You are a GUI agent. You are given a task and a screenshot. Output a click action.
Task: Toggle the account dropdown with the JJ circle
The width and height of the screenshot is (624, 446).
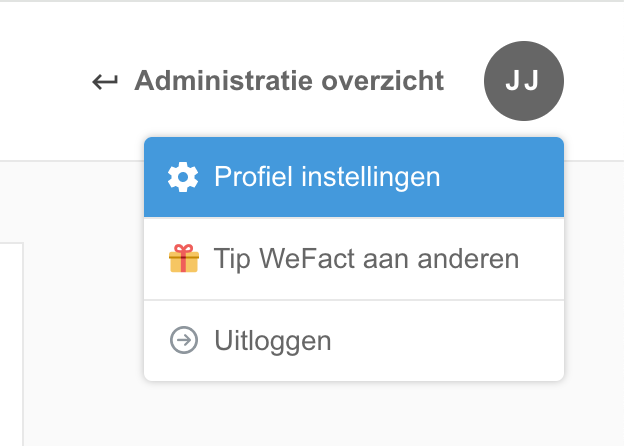click(523, 81)
